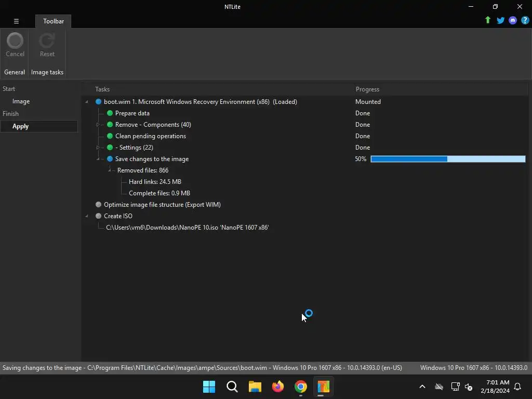Click Done status for Prepare data
This screenshot has height=399, width=532.
362,113
